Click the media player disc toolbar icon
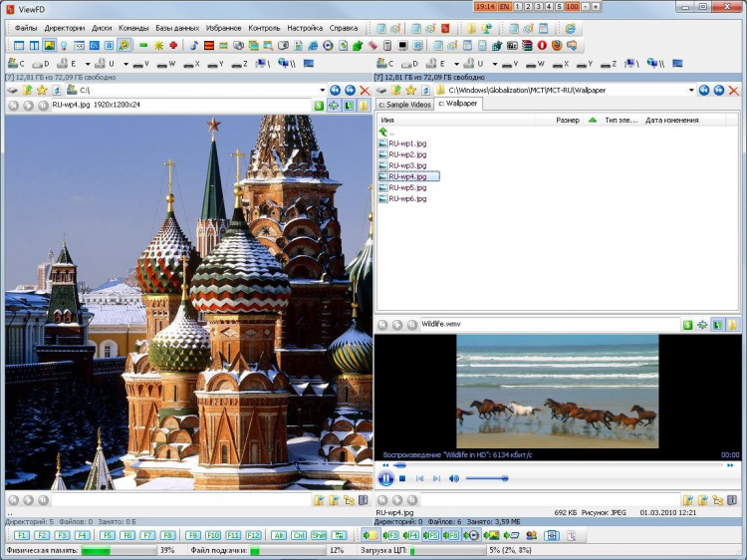747x560 pixels. pos(328,45)
